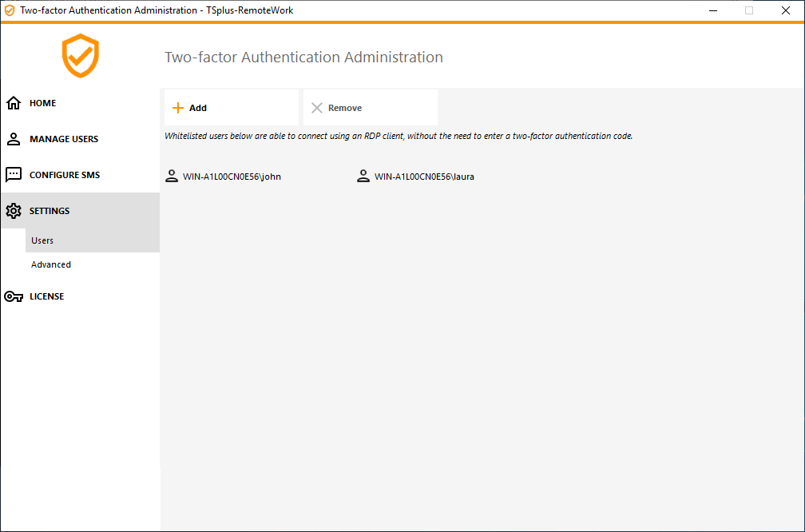
Task: Click the Two-factor Authentication Administration heading
Action: tap(303, 57)
